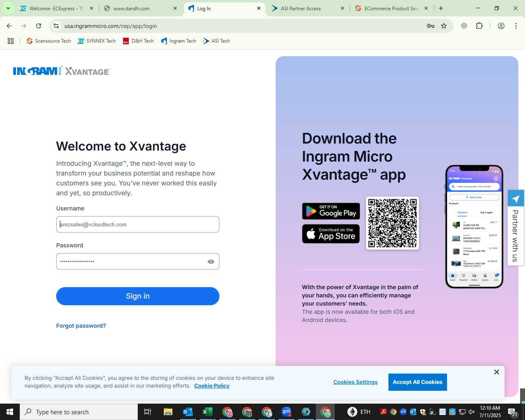Open the Download on the App Store badge
525x420 pixels.
point(331,234)
